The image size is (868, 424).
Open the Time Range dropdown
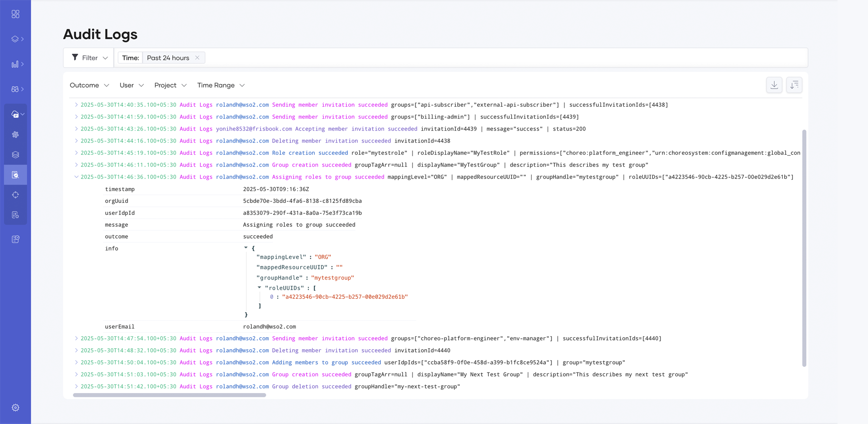[x=221, y=85]
